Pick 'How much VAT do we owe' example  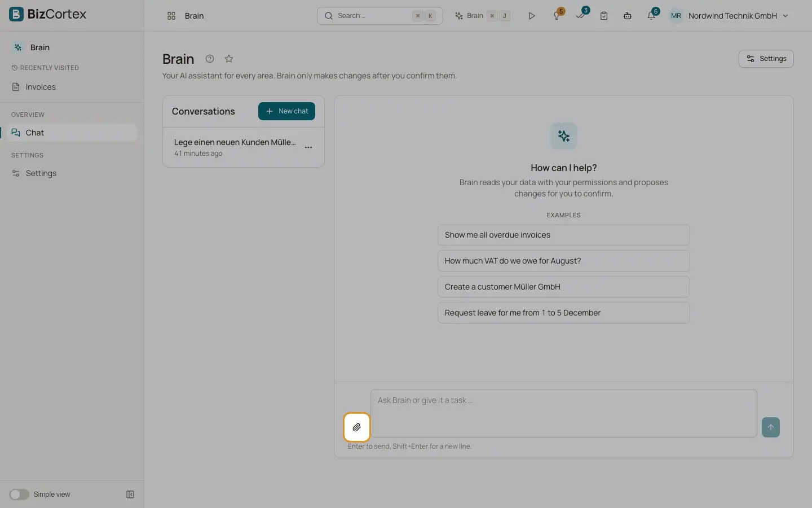click(564, 261)
